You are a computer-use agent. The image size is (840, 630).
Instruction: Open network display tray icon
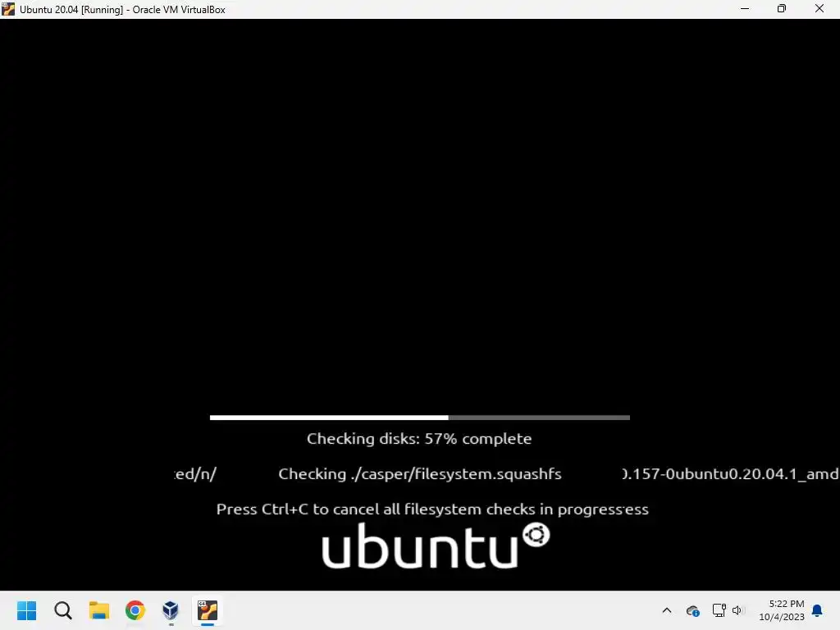click(x=719, y=610)
